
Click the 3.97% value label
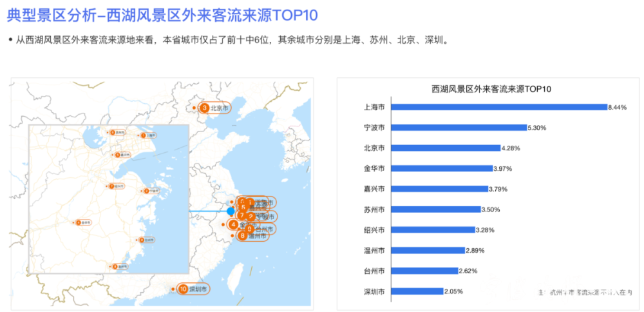click(x=503, y=168)
